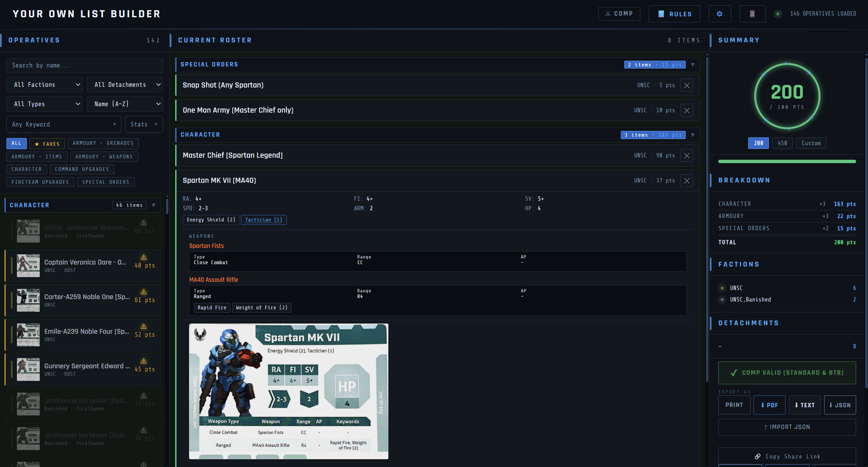Select the Custom points limit option

tap(811, 143)
